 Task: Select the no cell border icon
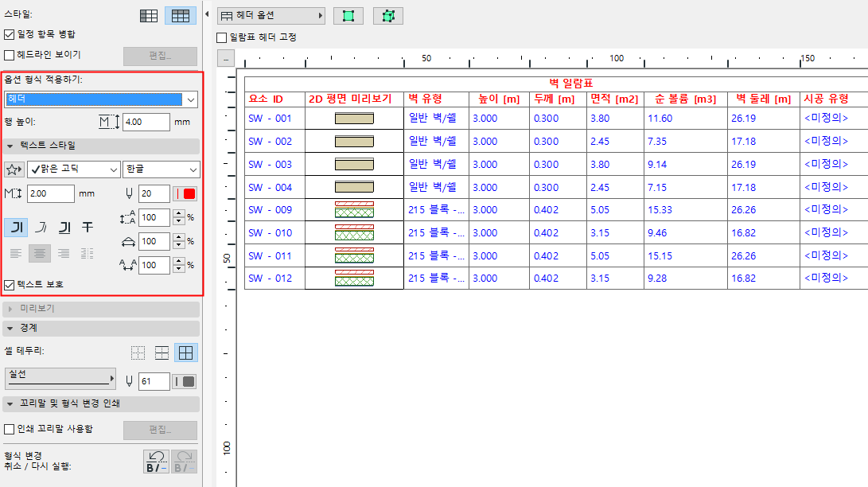(x=138, y=353)
